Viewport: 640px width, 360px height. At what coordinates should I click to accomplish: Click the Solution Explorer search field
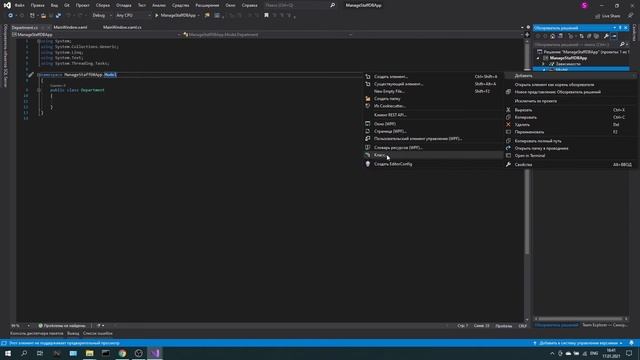(x=576, y=44)
